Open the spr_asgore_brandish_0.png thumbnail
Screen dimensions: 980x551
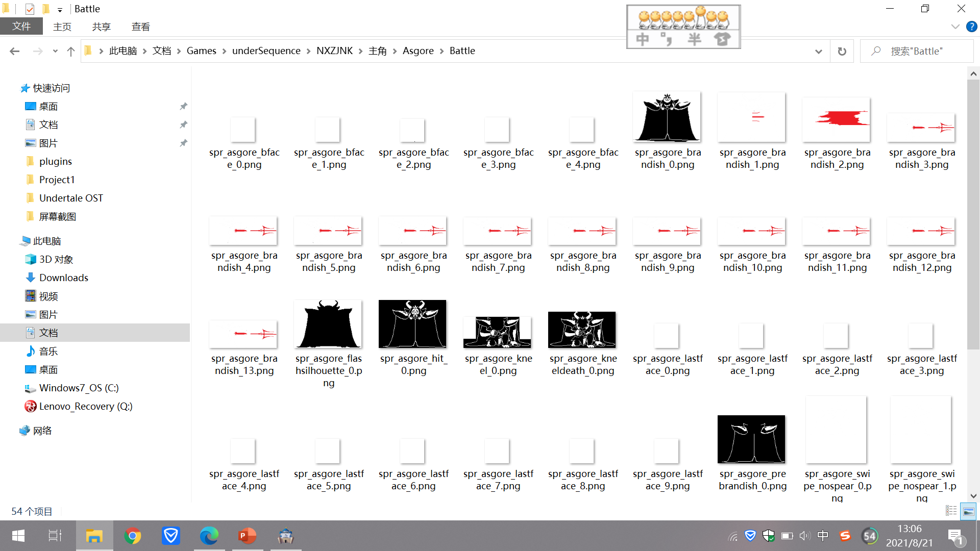pyautogui.click(x=667, y=117)
